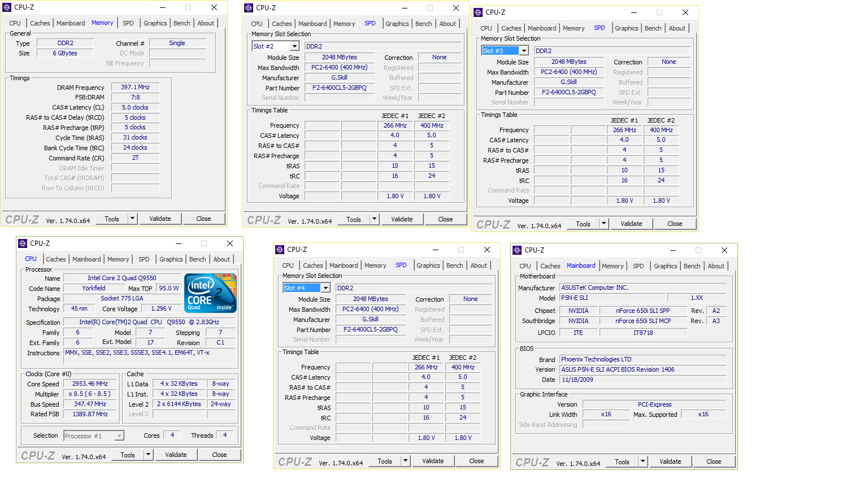Click the Multiplier x 8.5 value
Viewport: 868px width, 488px height.
coord(90,394)
